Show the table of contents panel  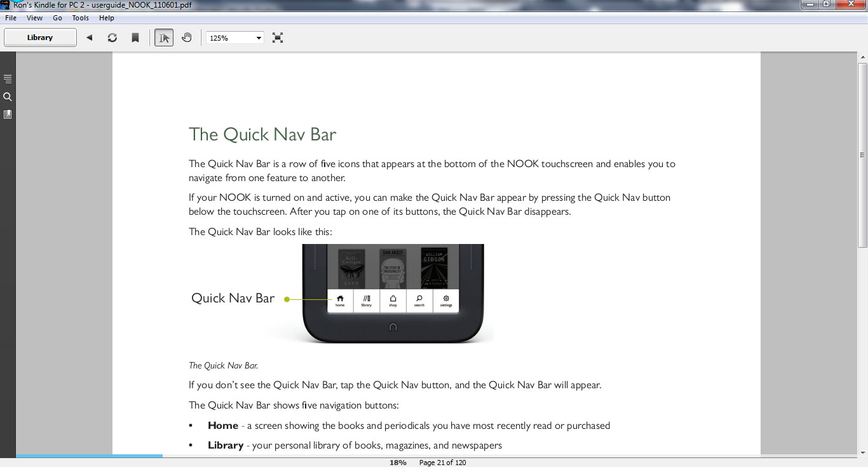8,79
